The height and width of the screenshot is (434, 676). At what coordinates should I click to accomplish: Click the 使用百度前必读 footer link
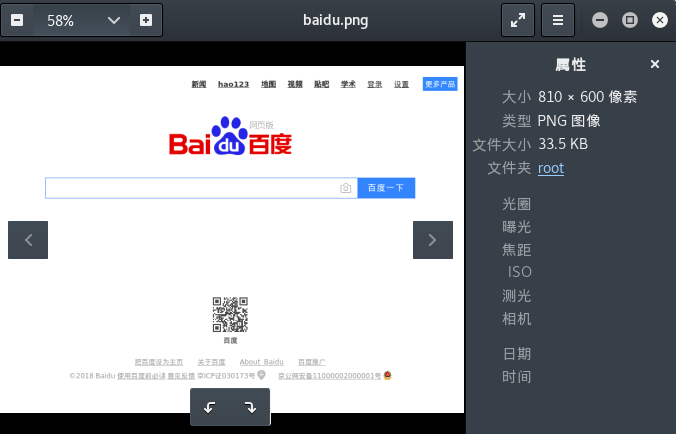click(141, 376)
